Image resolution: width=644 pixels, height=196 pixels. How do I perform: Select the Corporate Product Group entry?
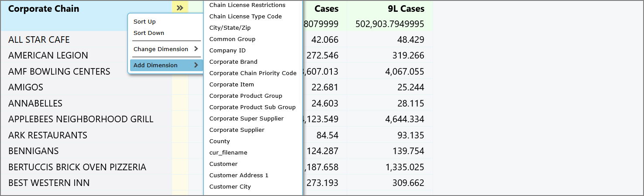coord(246,96)
